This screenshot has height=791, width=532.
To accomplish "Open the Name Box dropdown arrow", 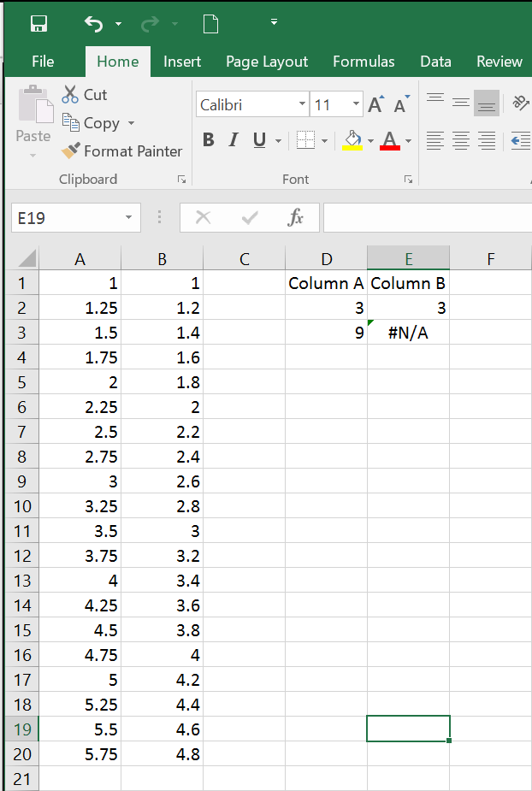I will tap(128, 217).
